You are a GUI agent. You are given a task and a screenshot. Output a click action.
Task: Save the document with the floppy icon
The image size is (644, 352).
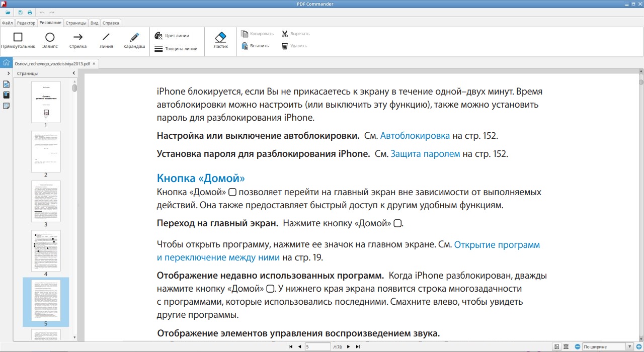pos(21,12)
